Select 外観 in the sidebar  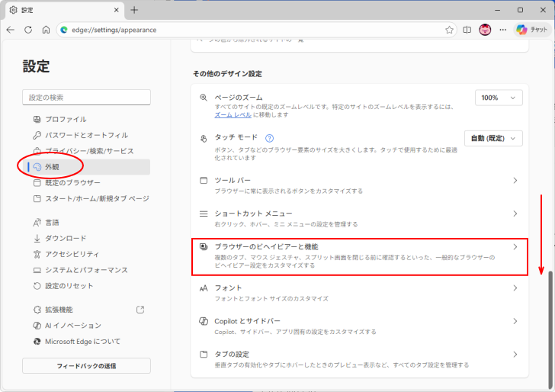pyautogui.click(x=87, y=167)
